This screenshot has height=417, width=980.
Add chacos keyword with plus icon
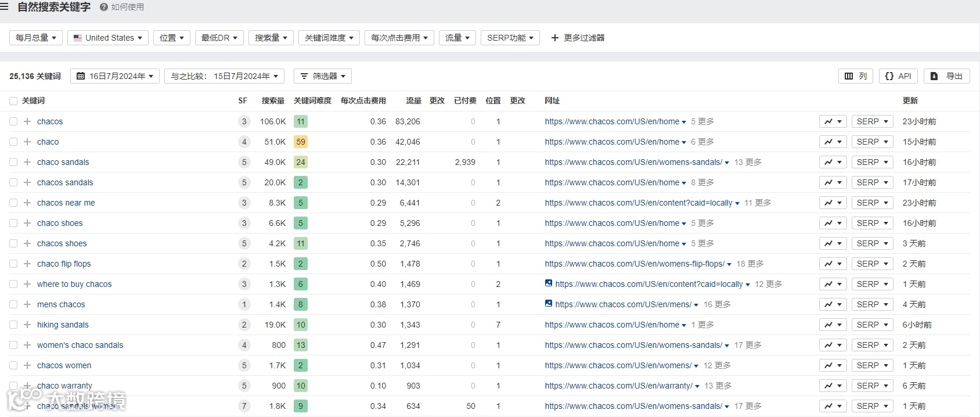click(x=27, y=121)
